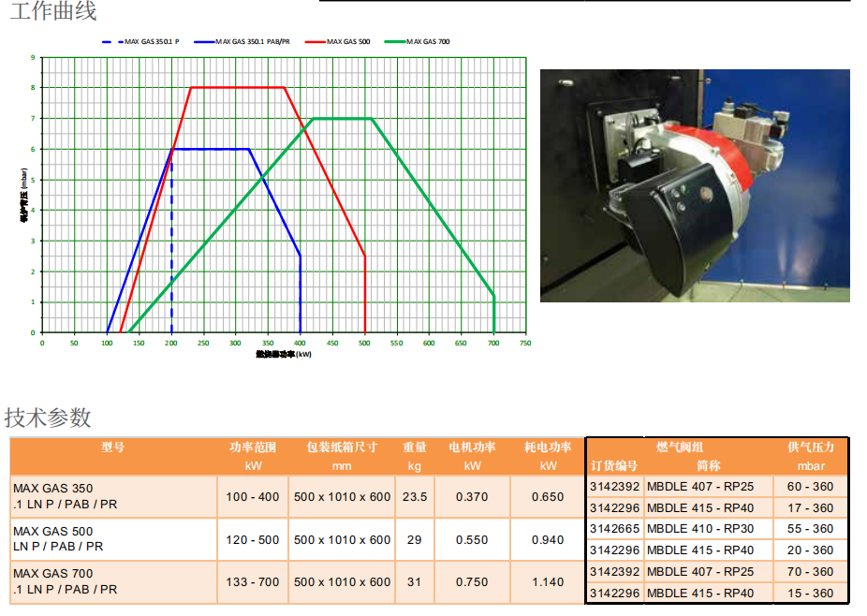
Task: Select the 'MAX GAS 350 .1 LN P / PAB / PR' model cell
Action: [x=114, y=496]
